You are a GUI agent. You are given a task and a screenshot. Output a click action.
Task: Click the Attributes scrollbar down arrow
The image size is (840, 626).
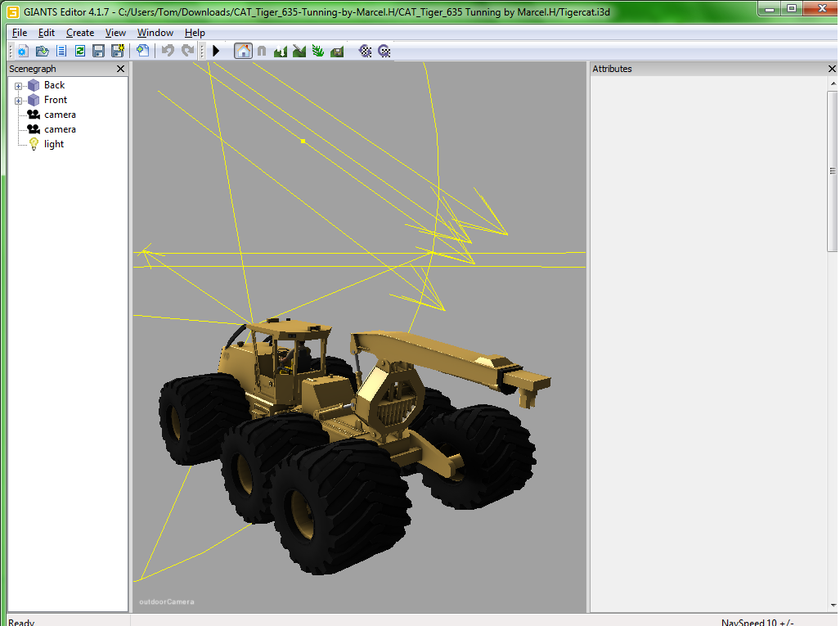(x=833, y=606)
